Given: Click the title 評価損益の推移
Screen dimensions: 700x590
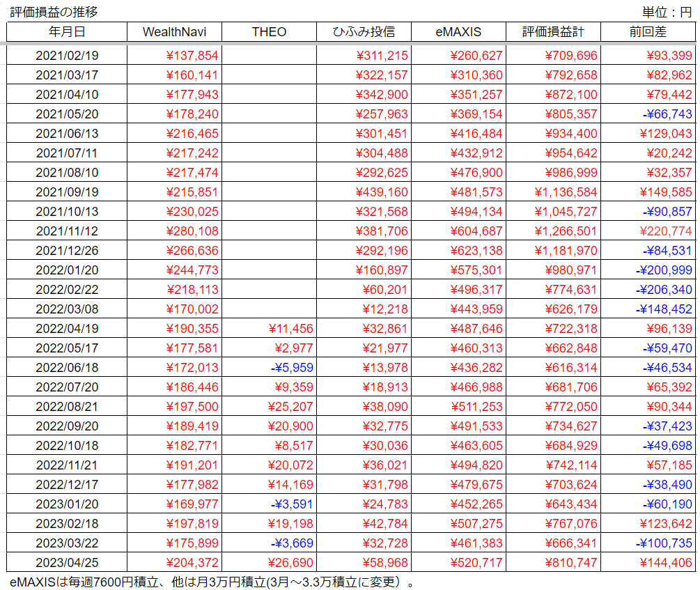Looking at the screenshot, I should [x=54, y=12].
